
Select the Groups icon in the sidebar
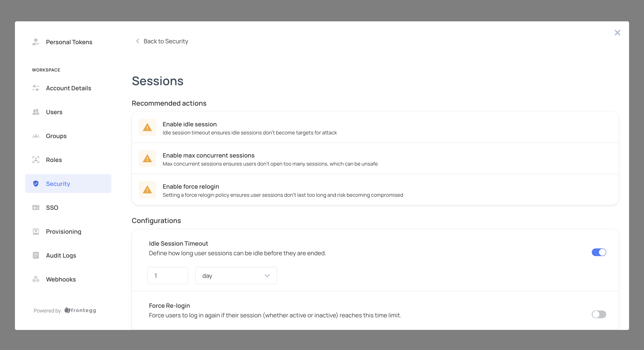pyautogui.click(x=36, y=136)
